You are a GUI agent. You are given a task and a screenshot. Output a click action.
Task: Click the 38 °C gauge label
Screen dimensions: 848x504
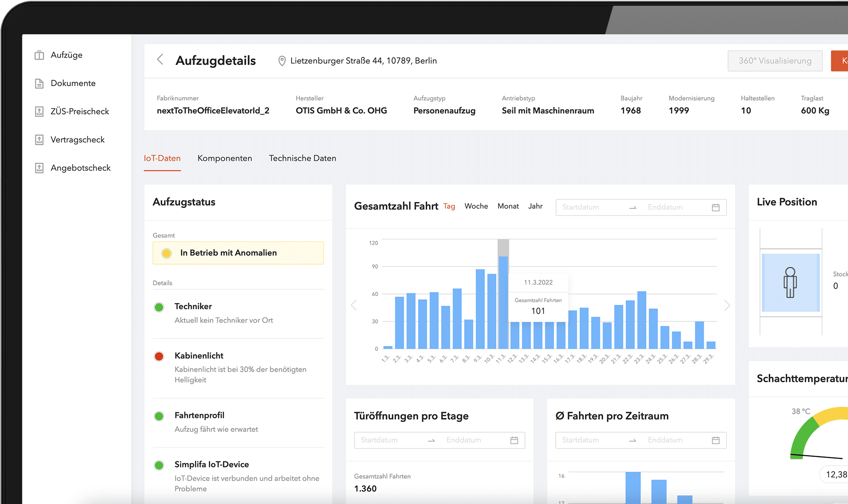[801, 411]
